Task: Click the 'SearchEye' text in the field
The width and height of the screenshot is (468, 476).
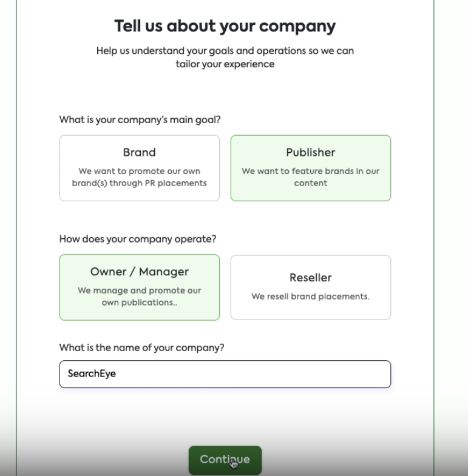Action: click(92, 374)
